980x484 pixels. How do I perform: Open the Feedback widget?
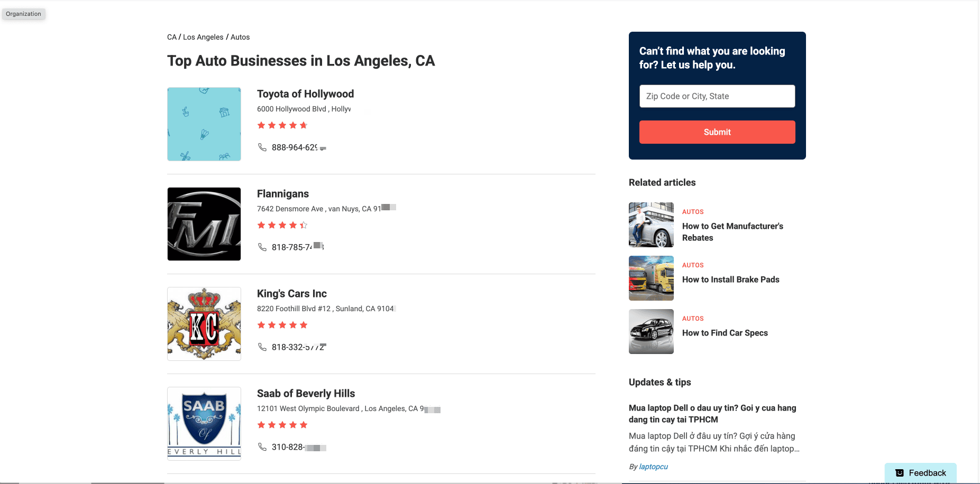(920, 473)
